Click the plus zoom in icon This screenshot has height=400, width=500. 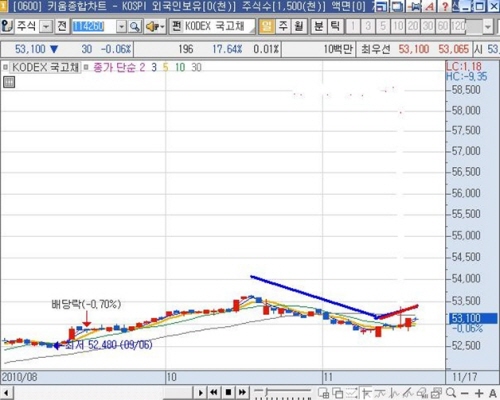coord(479,393)
